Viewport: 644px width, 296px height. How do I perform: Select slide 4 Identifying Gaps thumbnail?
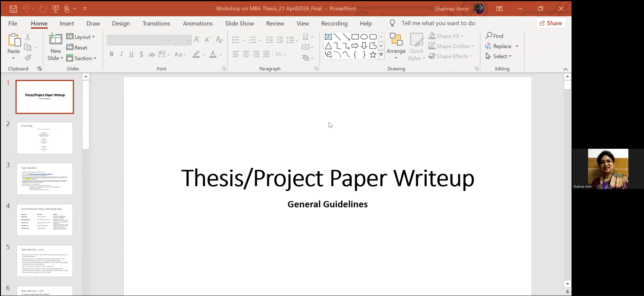pos(45,220)
